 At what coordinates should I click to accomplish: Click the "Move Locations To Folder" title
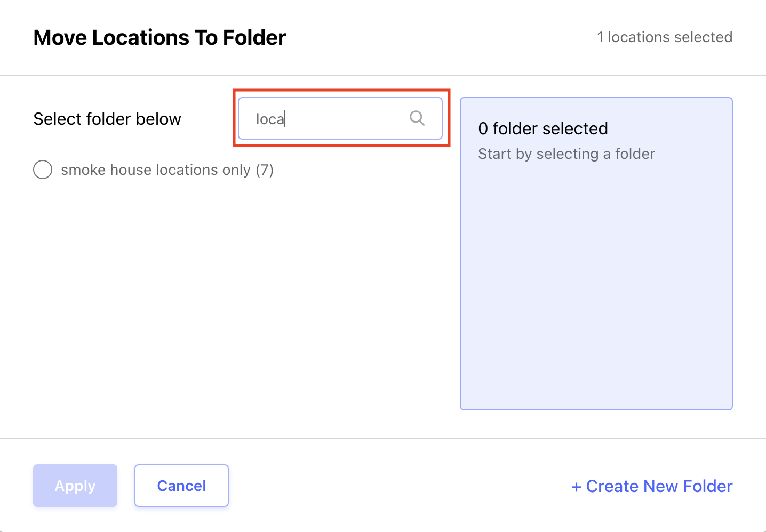click(159, 38)
